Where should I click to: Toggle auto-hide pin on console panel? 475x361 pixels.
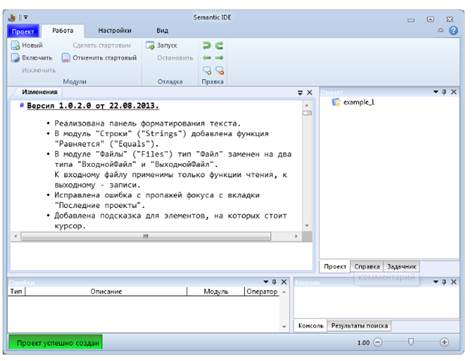pos(444,282)
